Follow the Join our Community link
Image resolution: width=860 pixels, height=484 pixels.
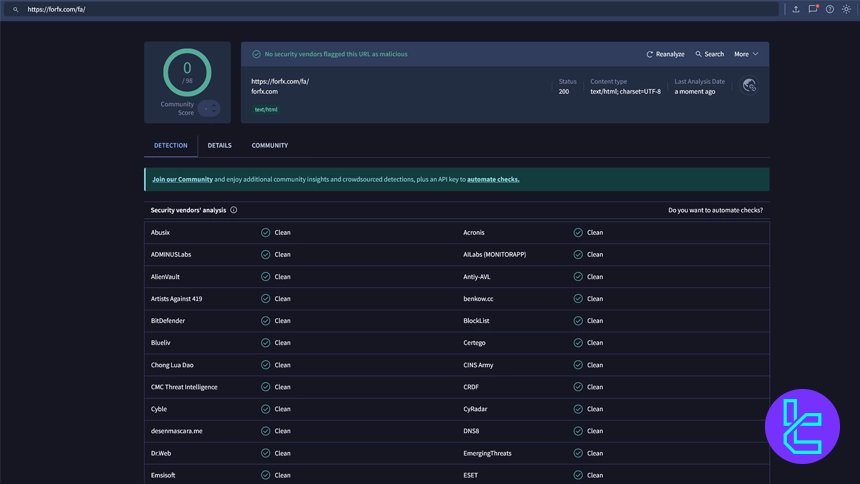pos(183,179)
